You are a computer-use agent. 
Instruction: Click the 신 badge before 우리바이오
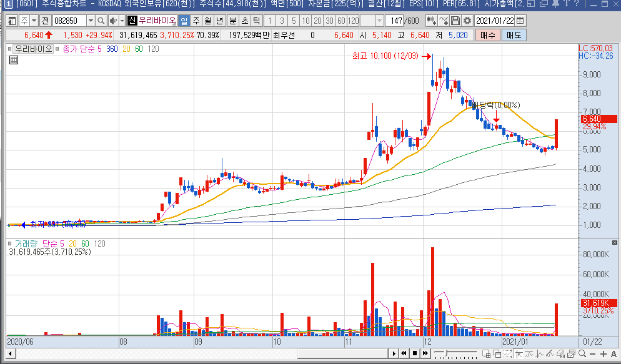(132, 21)
